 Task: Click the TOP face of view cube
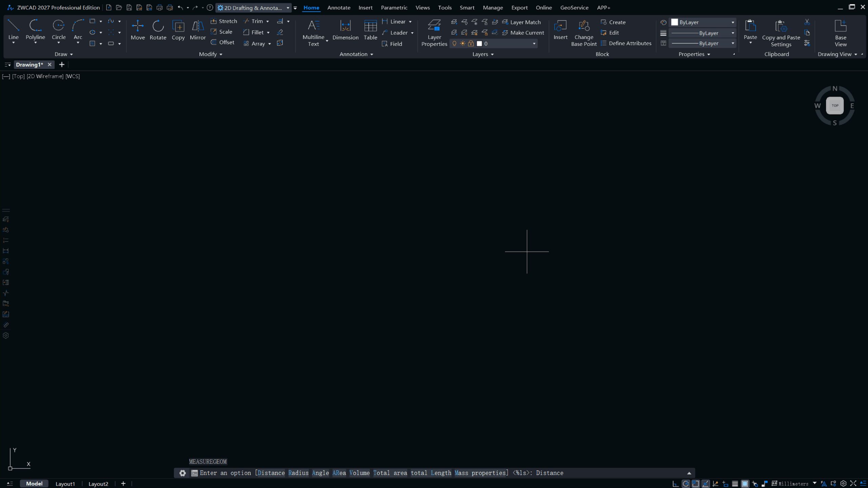point(835,105)
